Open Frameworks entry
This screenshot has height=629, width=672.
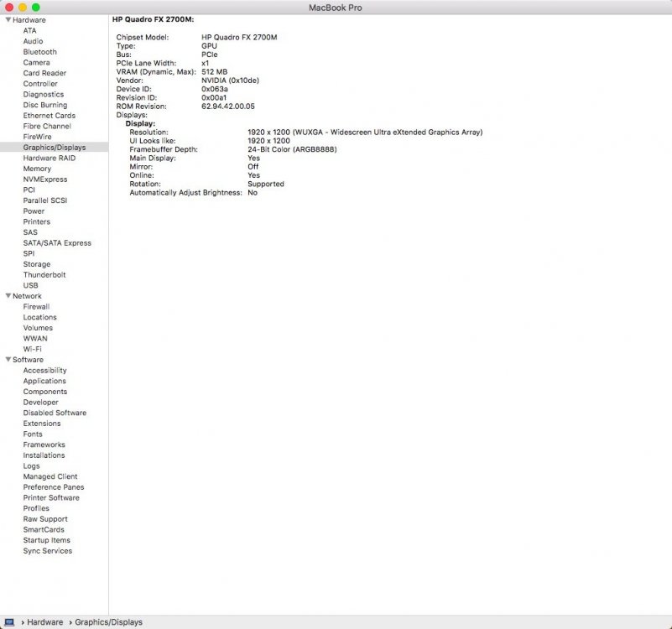(x=44, y=444)
